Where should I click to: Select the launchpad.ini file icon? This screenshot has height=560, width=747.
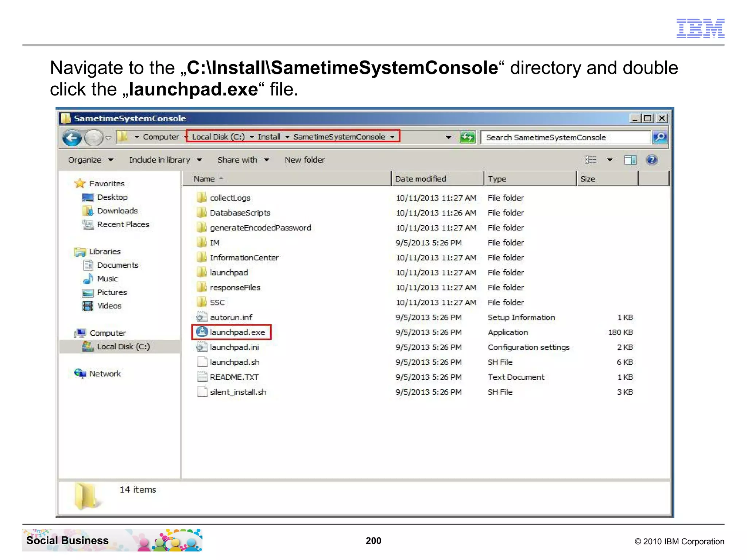[x=202, y=347]
